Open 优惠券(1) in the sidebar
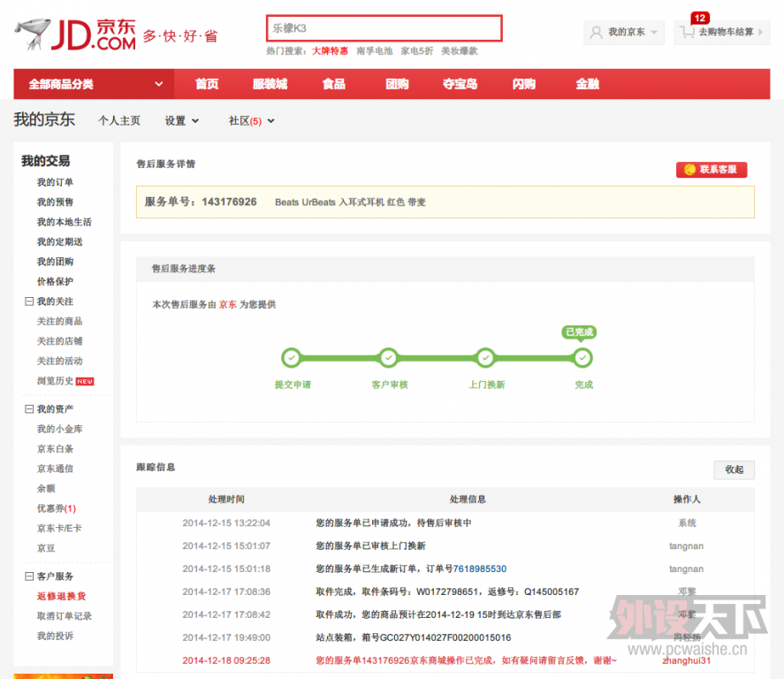Viewport: 784px width, 679px height. pos(57,508)
